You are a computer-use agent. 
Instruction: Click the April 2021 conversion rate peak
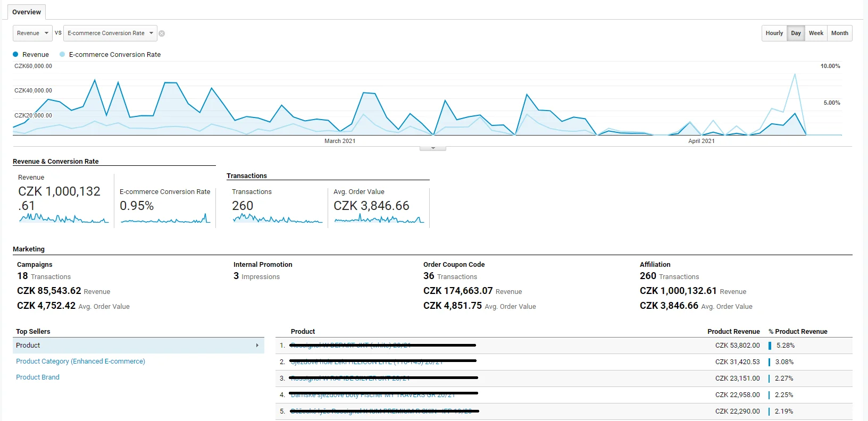point(795,74)
